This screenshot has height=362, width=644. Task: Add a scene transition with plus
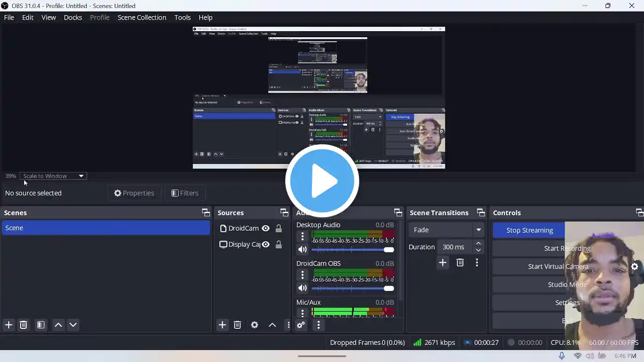click(x=443, y=262)
